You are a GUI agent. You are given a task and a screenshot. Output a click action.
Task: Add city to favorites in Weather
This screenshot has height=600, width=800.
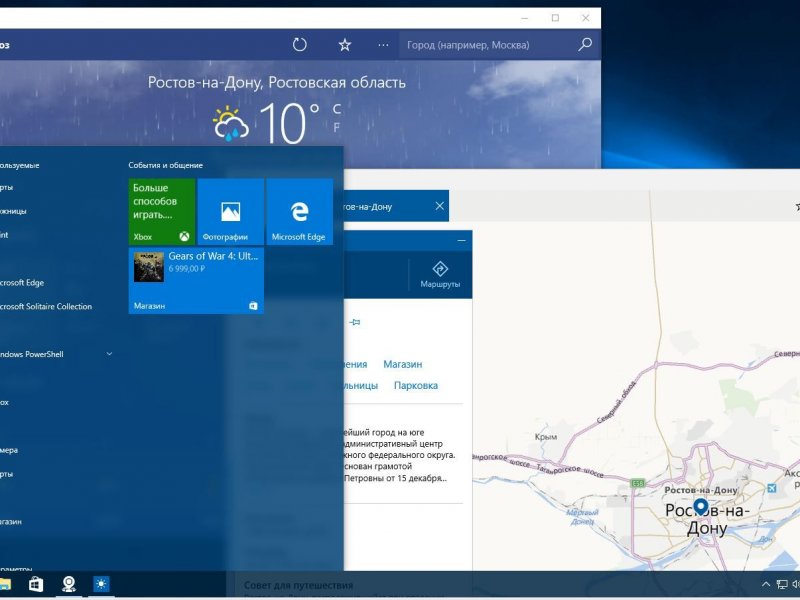click(345, 45)
